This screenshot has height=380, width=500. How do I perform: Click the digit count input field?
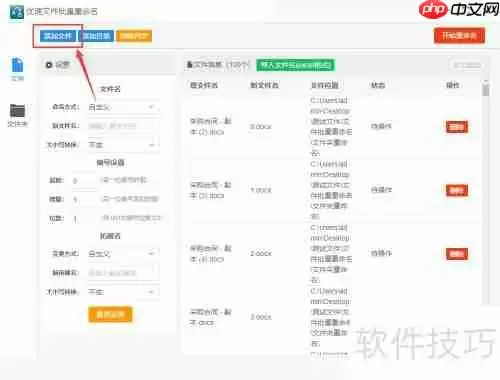tap(83, 219)
